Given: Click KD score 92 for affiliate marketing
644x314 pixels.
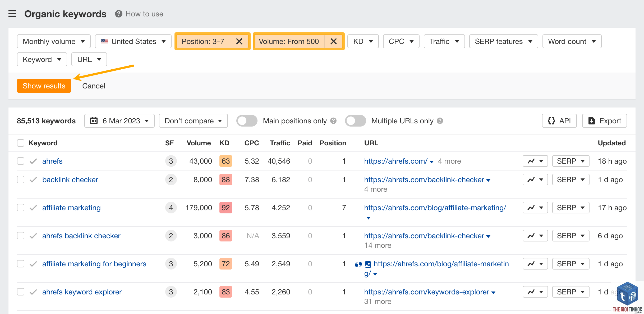Looking at the screenshot, I should (226, 208).
